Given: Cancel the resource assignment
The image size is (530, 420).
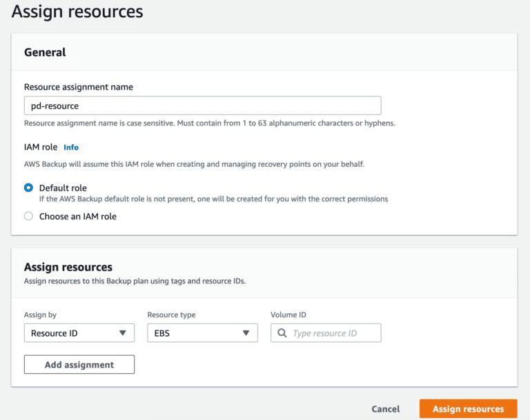Looking at the screenshot, I should click(385, 409).
